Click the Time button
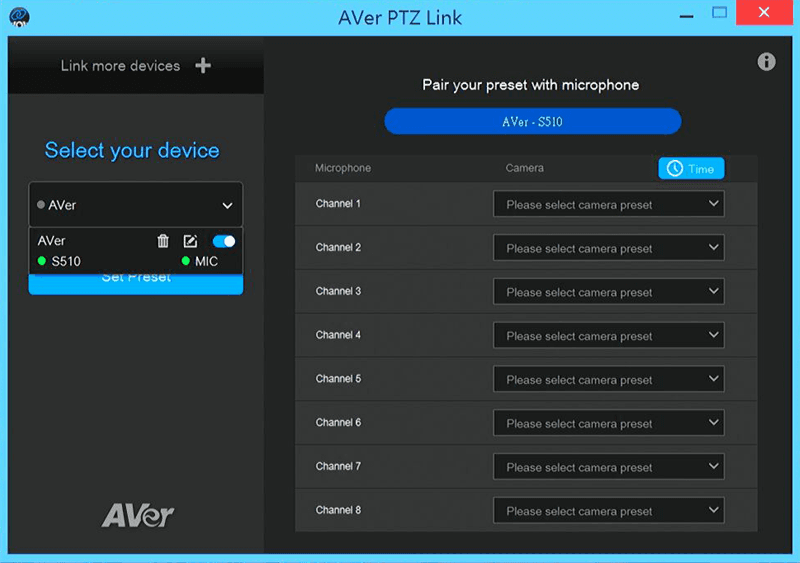 click(x=691, y=168)
